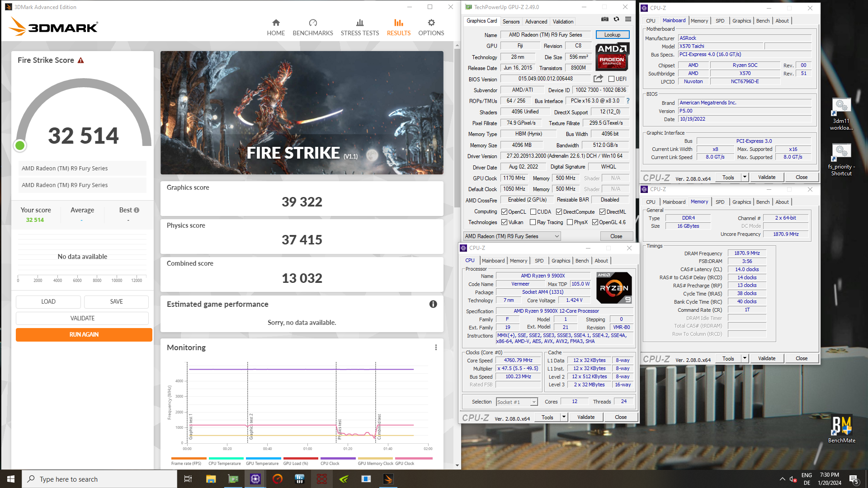868x488 pixels.
Task: Switch to Advanced tab in GPU-Z
Action: click(x=536, y=22)
